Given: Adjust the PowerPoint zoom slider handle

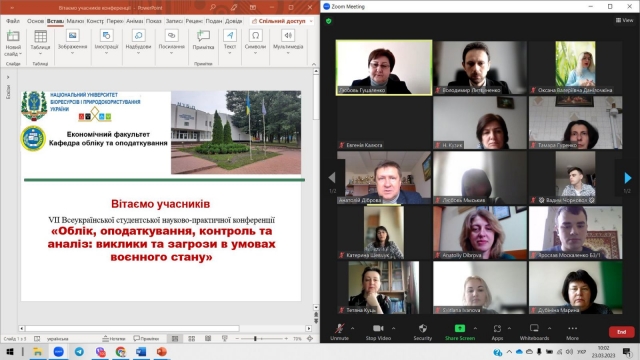Looking at the screenshot, I should tap(256, 338).
